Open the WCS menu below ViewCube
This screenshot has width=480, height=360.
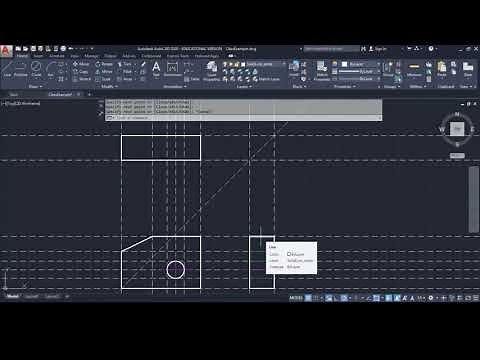pos(457,156)
